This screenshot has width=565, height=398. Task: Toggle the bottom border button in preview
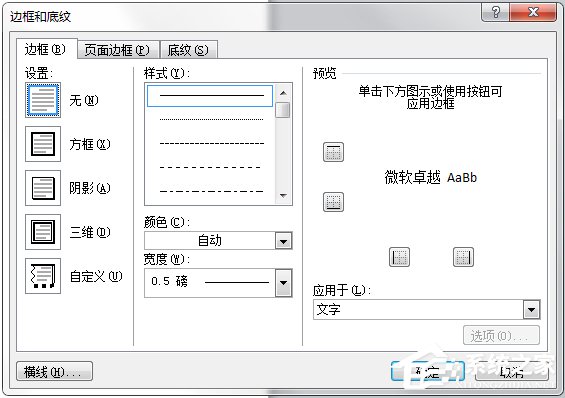[x=333, y=202]
